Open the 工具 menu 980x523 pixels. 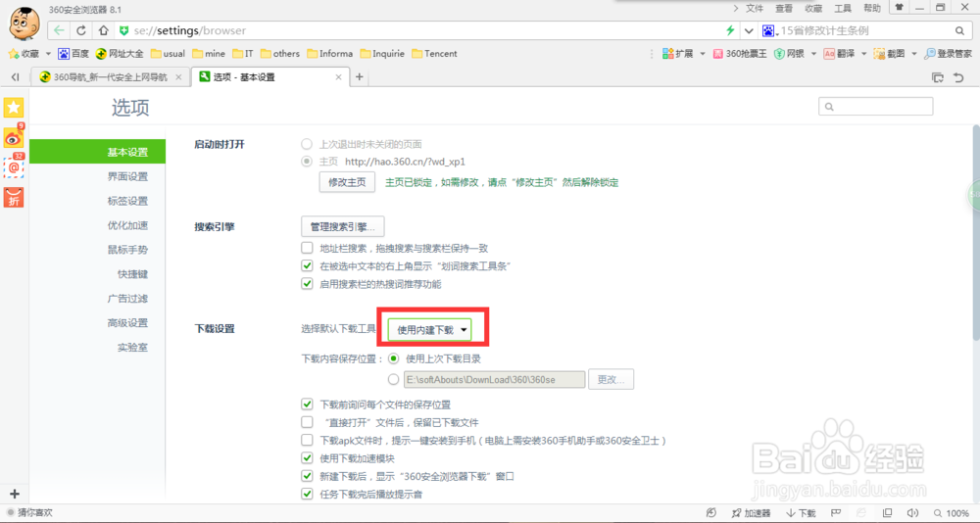pyautogui.click(x=843, y=8)
